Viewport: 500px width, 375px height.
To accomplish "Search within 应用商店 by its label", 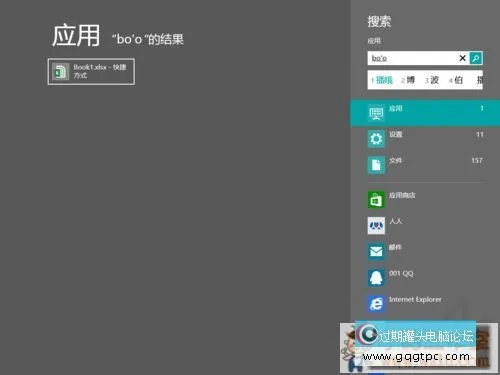I will point(402,195).
